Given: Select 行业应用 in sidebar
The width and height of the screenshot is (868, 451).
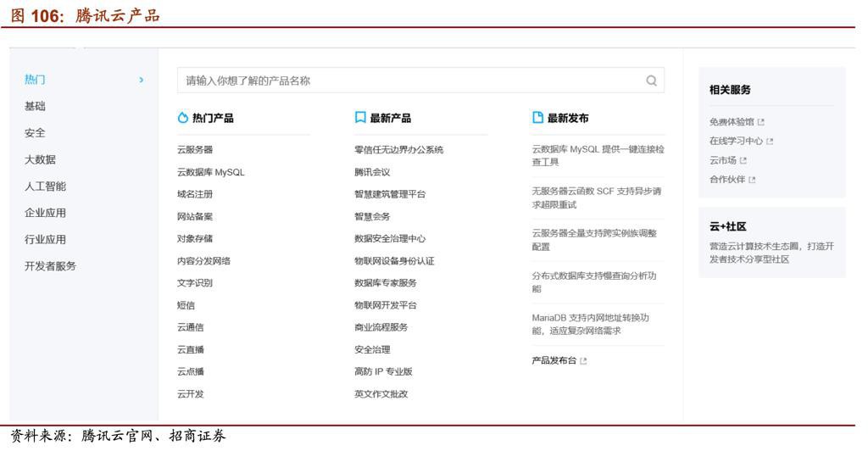Looking at the screenshot, I should (46, 239).
